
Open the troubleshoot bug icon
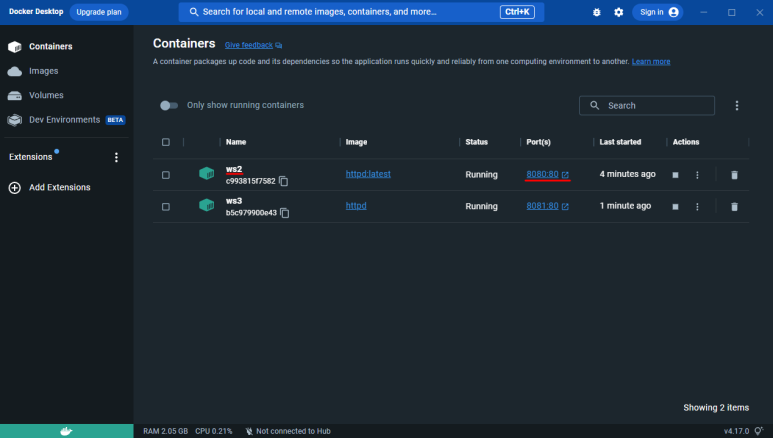tap(597, 12)
